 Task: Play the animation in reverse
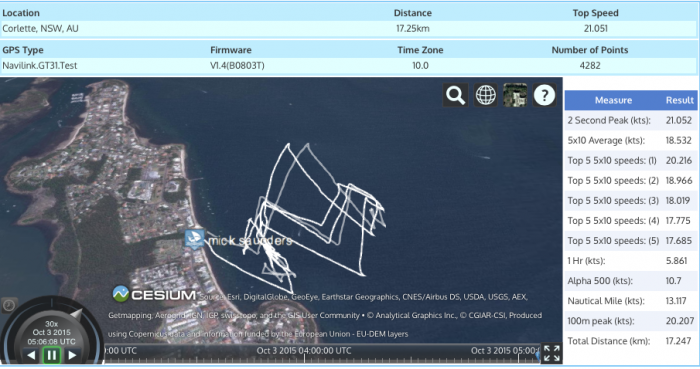click(x=31, y=356)
